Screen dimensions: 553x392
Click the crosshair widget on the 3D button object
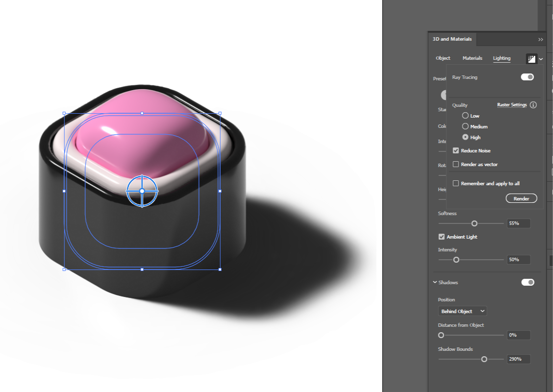click(x=143, y=191)
